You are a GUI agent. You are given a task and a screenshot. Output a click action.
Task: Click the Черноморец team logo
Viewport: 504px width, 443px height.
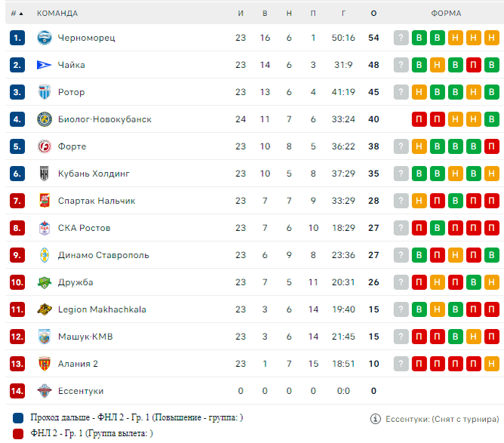[x=45, y=38]
